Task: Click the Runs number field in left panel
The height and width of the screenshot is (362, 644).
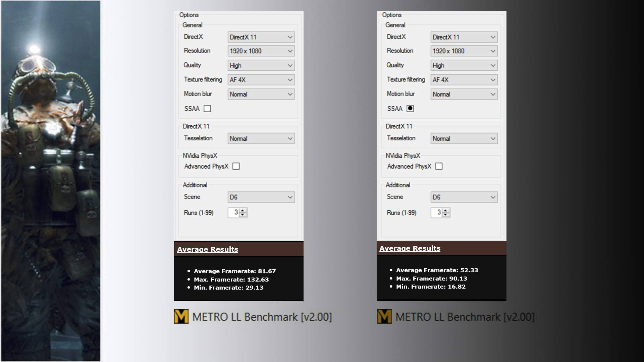Action: point(234,213)
